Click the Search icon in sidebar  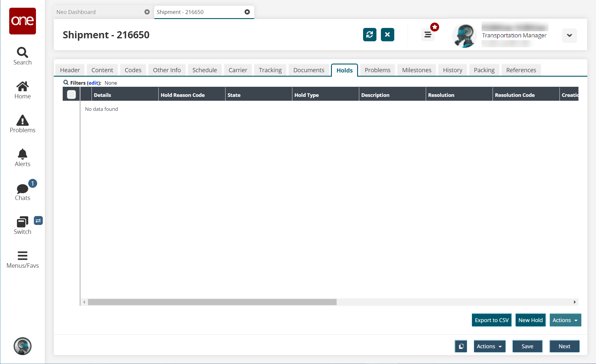[22, 52]
